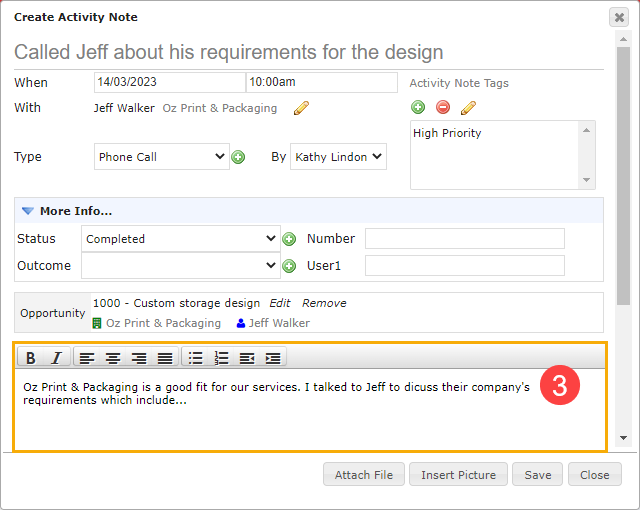Toggle bold formatting in the note editor
The image size is (640, 510).
[x=31, y=358]
